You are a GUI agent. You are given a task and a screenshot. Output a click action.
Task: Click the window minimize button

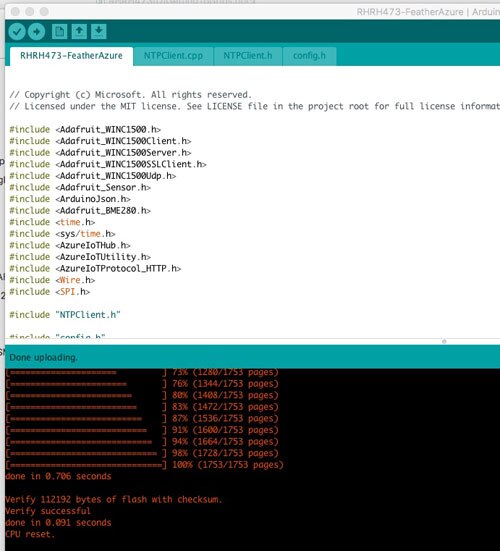coord(30,12)
